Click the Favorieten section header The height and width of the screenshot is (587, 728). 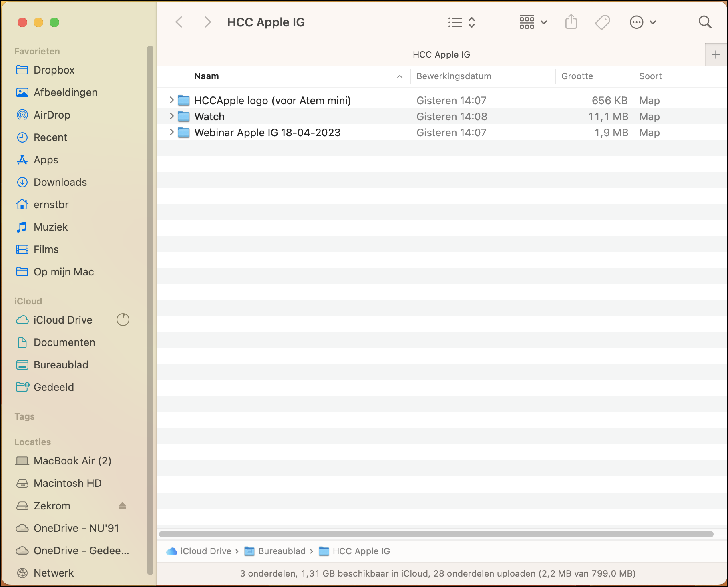click(x=37, y=51)
